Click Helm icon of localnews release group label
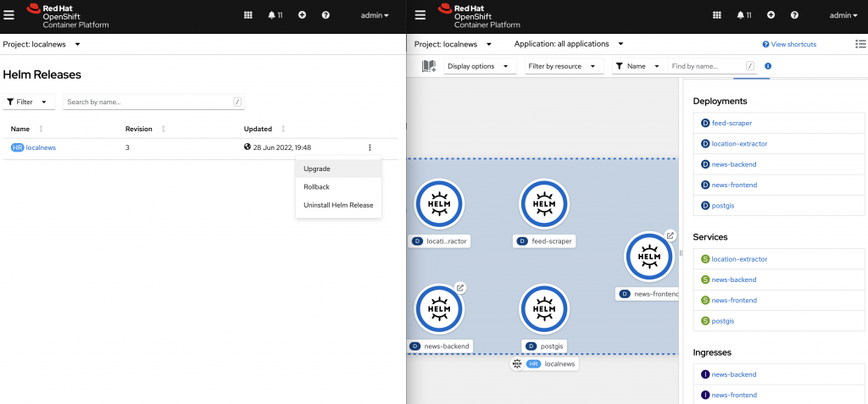Viewport: 868px width, 404px height. [517, 363]
